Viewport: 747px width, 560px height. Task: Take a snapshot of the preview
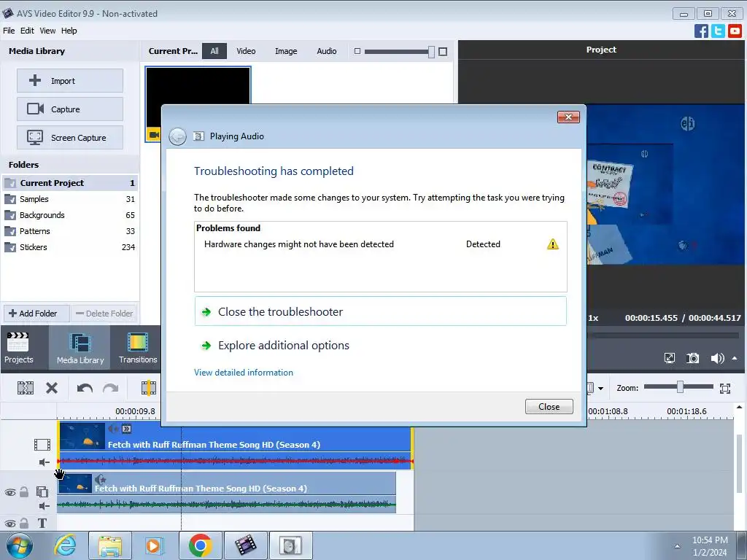click(693, 358)
